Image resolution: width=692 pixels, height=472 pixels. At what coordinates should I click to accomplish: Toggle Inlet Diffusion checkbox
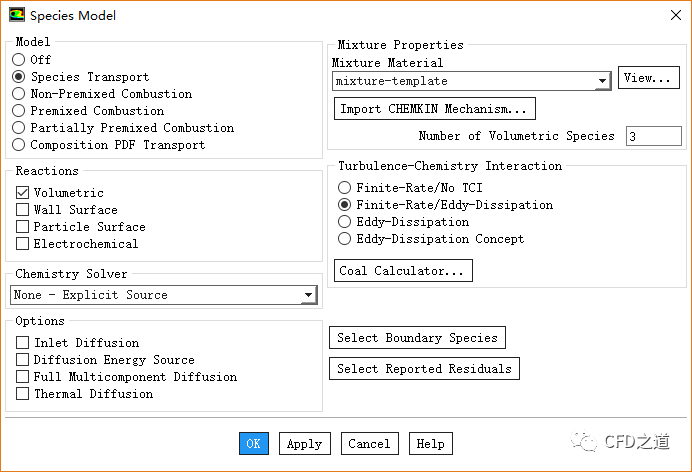click(x=23, y=343)
